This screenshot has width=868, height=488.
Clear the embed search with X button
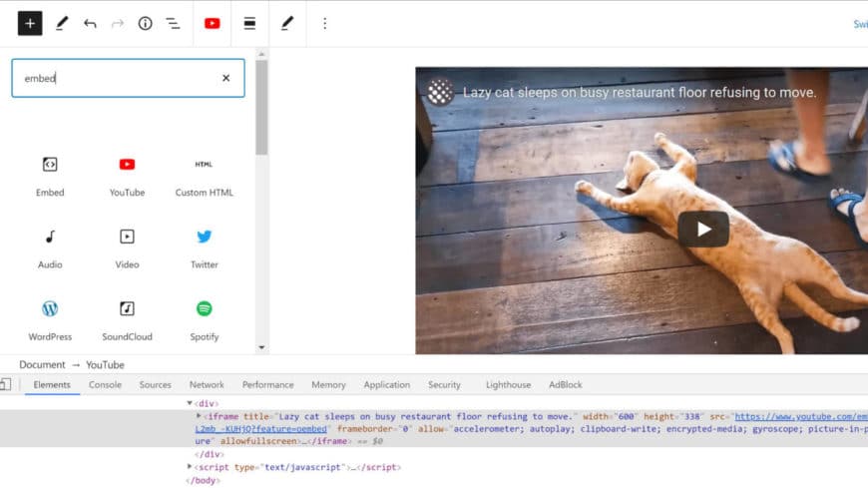pyautogui.click(x=225, y=78)
